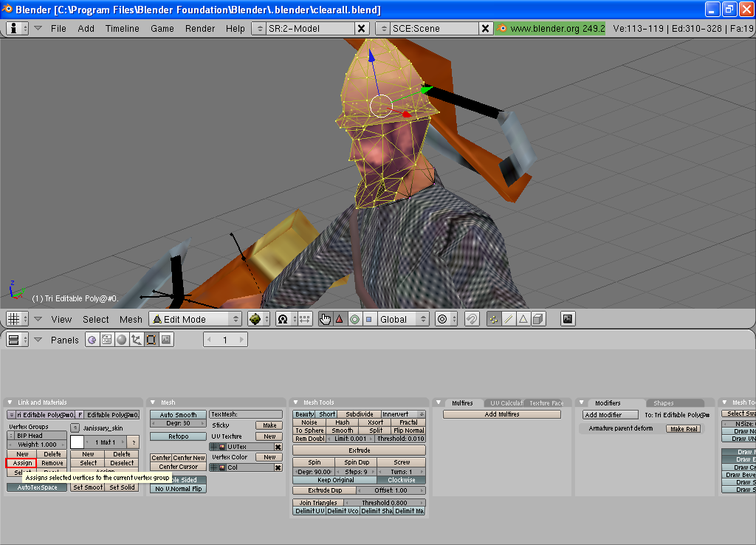756x545 pixels.
Task: Open the Shading context sphere icon
Action: pyautogui.click(x=122, y=340)
